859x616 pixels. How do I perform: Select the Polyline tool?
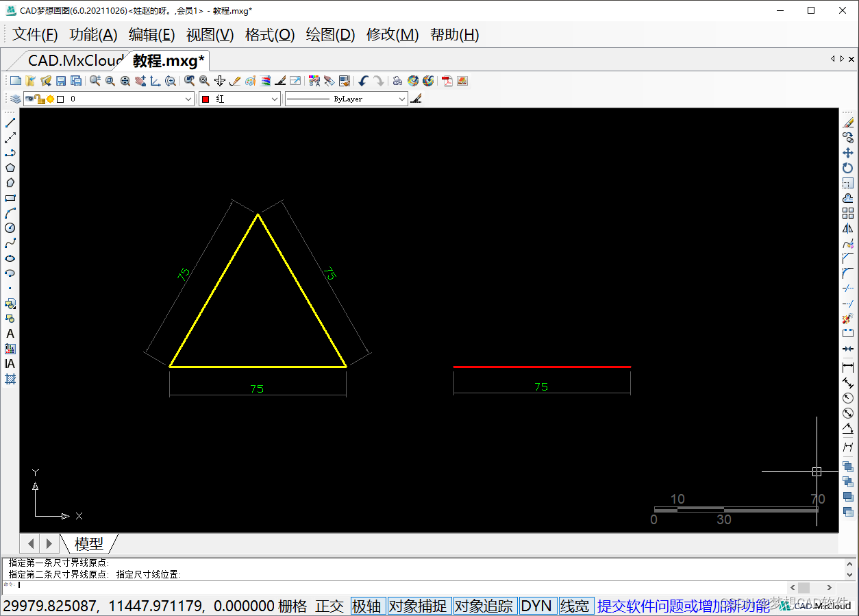[10, 153]
